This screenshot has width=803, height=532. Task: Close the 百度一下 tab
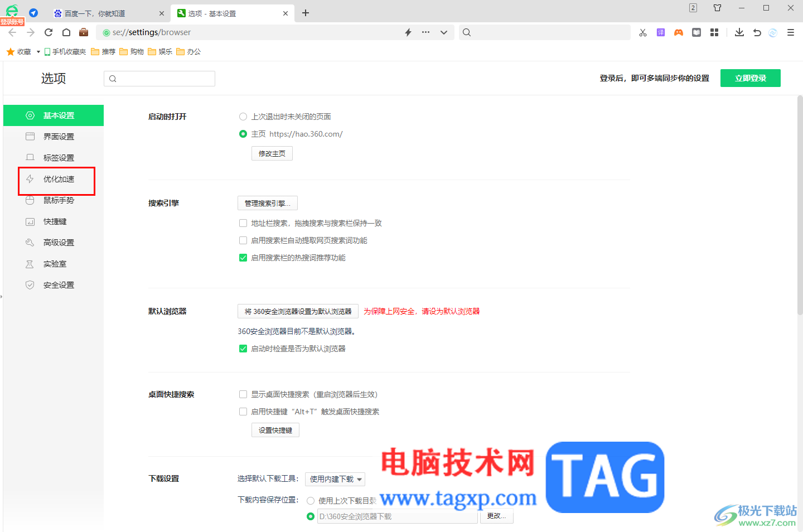[x=162, y=13]
